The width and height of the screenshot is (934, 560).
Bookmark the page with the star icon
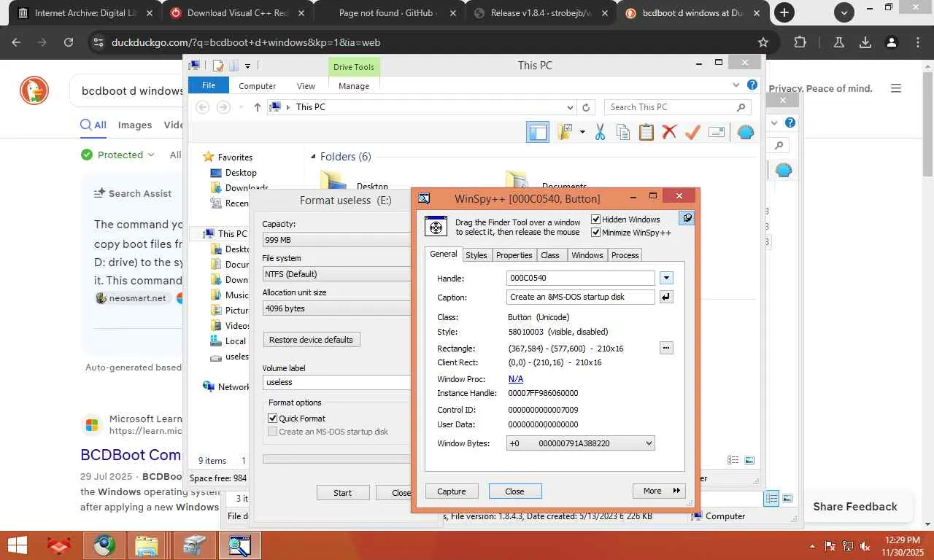coord(763,42)
